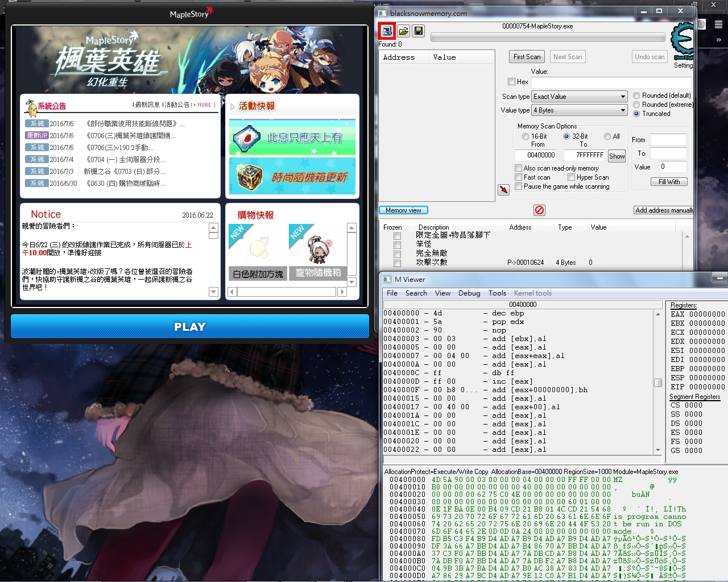Image resolution: width=728 pixels, height=582 pixels.
Task: Enable the Fast scan checkbox
Action: pos(518,177)
